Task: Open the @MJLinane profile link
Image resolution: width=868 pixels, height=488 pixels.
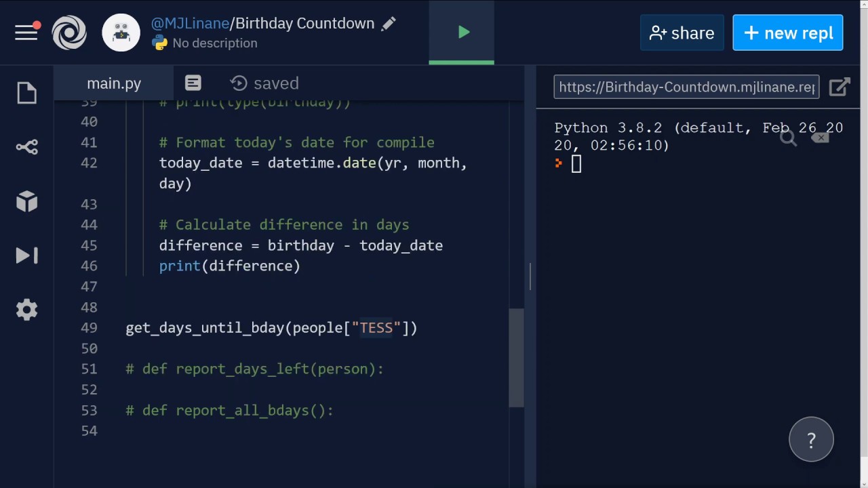Action: [x=190, y=23]
